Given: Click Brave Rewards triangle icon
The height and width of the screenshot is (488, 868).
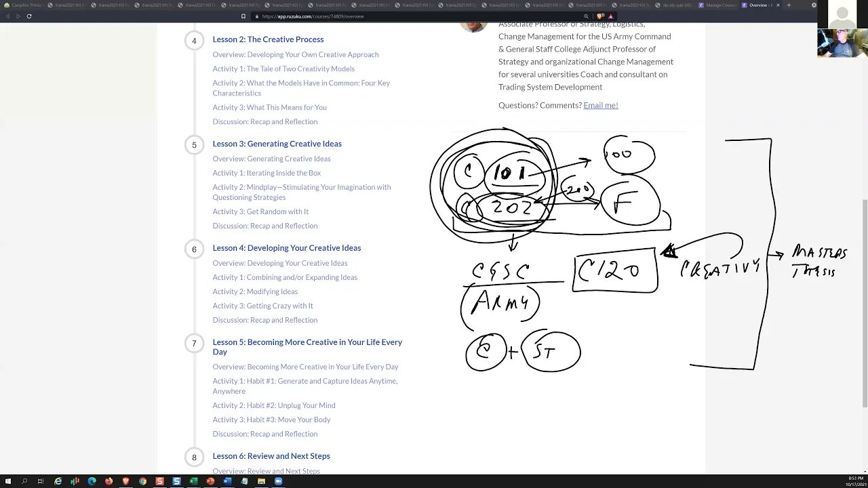Looking at the screenshot, I should tap(611, 16).
